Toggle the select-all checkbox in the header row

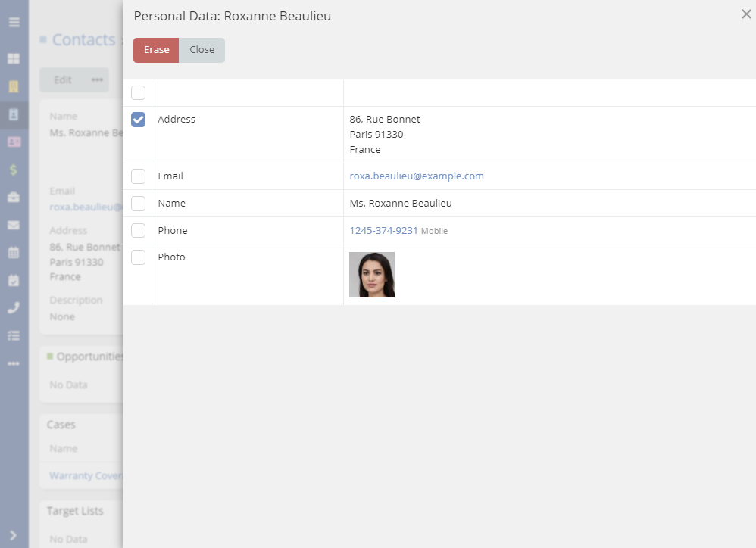139,92
